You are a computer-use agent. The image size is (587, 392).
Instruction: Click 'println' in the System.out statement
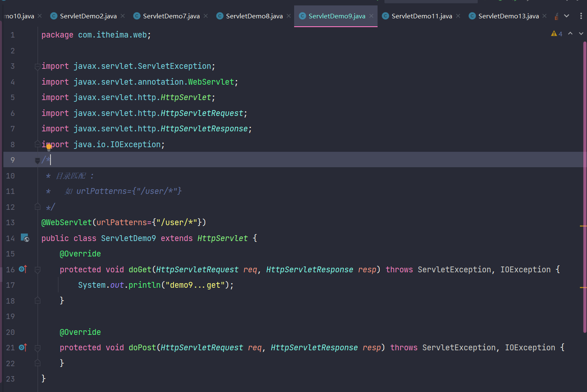[x=144, y=285]
